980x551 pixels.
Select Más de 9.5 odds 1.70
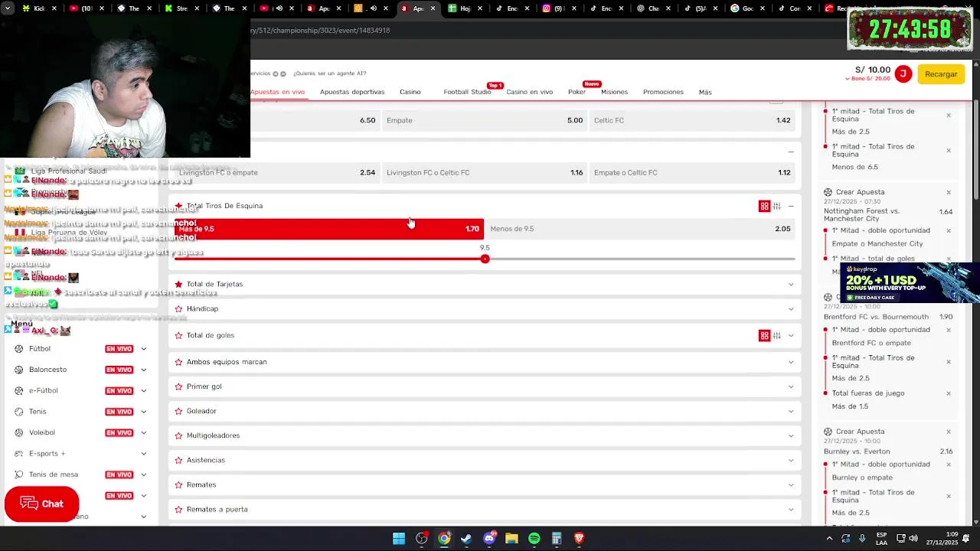pos(329,229)
